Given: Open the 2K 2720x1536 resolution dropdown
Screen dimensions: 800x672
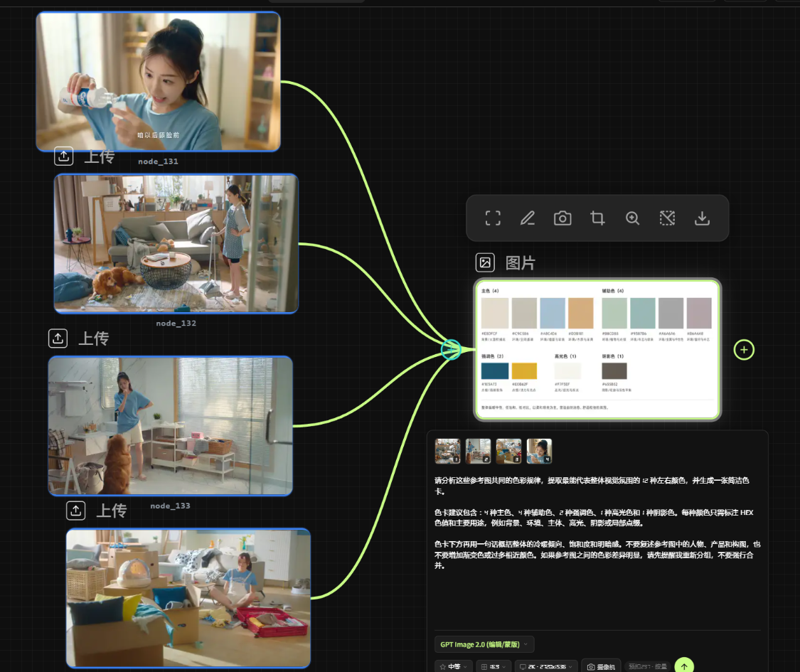Looking at the screenshot, I should tap(546, 666).
